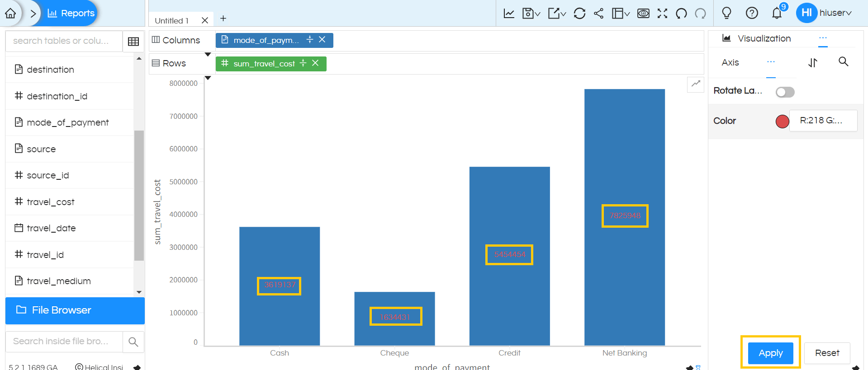868x370 pixels.
Task: Expand the Rows shelf arrow
Action: [x=208, y=78]
